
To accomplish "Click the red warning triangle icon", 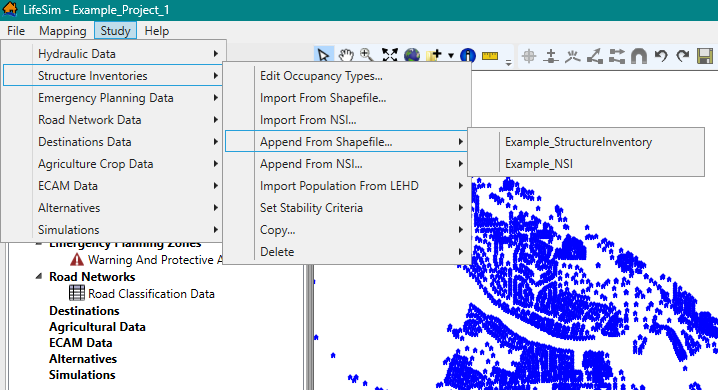I will pos(77,260).
